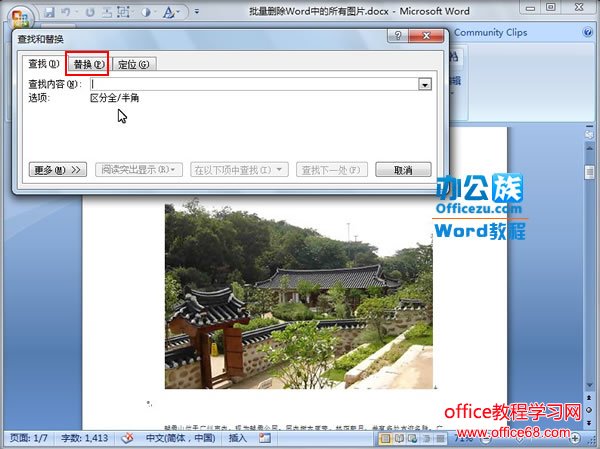This screenshot has width=600, height=449.
Task: Click the scroll down arrow of document scrollbar
Action: (x=589, y=385)
